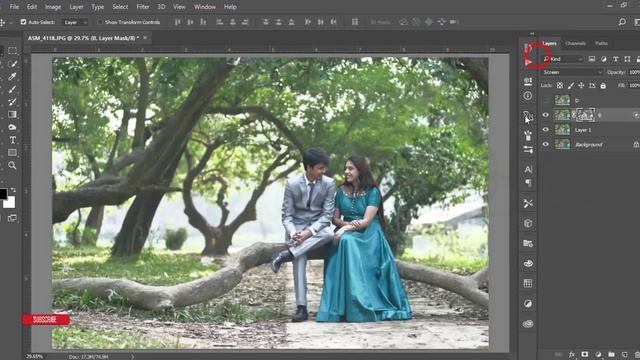The image size is (640, 360).
Task: Click the zoom percentage field
Action: coord(34,357)
